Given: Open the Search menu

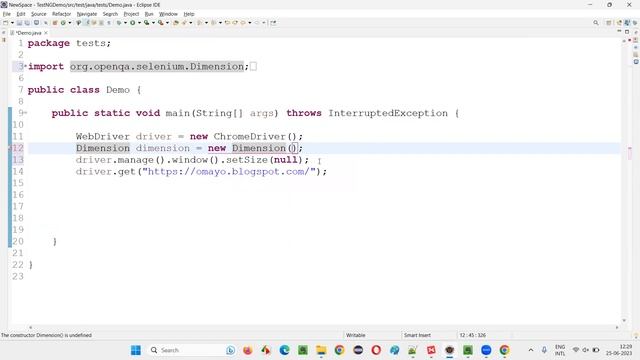Looking at the screenshot, I should 110,14.
